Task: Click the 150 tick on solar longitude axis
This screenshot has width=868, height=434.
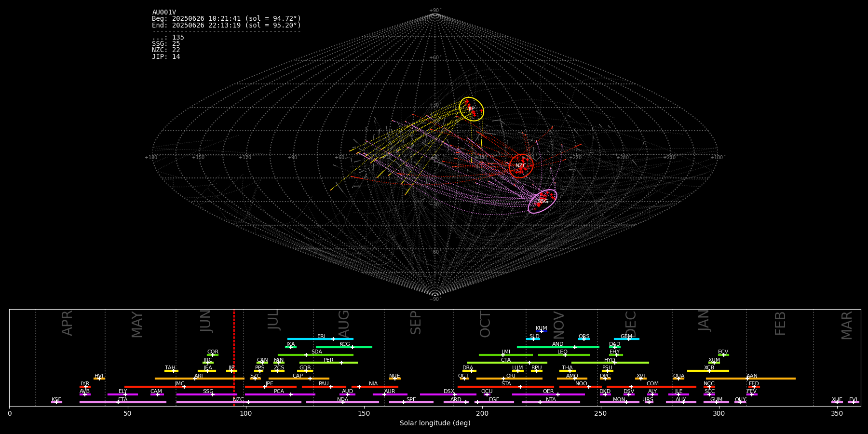Action: pyautogui.click(x=364, y=414)
